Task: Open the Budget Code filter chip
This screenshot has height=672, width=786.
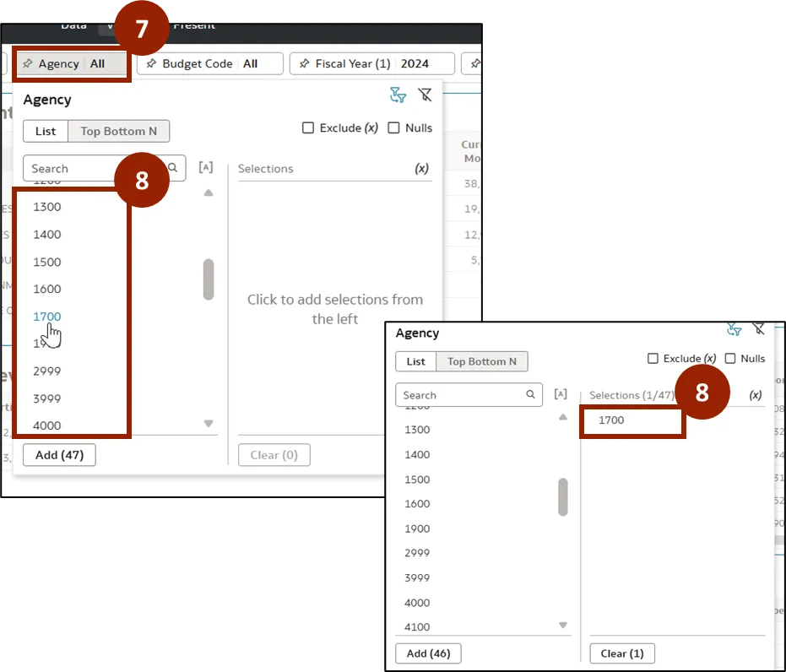Action: 210,63
